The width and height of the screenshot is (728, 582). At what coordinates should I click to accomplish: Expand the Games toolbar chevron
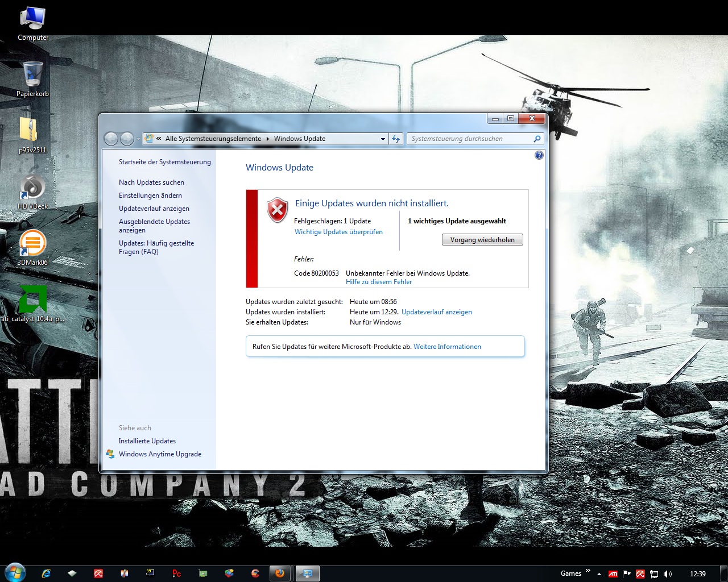coord(588,571)
